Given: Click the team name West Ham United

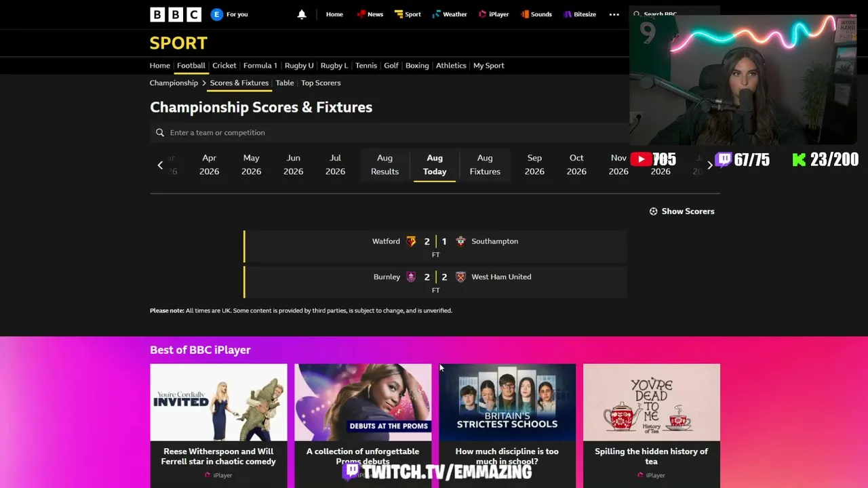Looking at the screenshot, I should tap(501, 277).
